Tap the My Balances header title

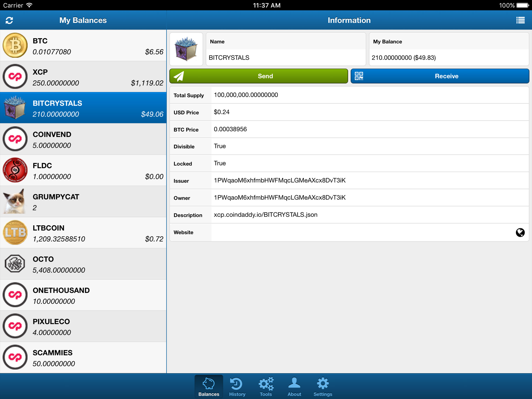click(83, 20)
